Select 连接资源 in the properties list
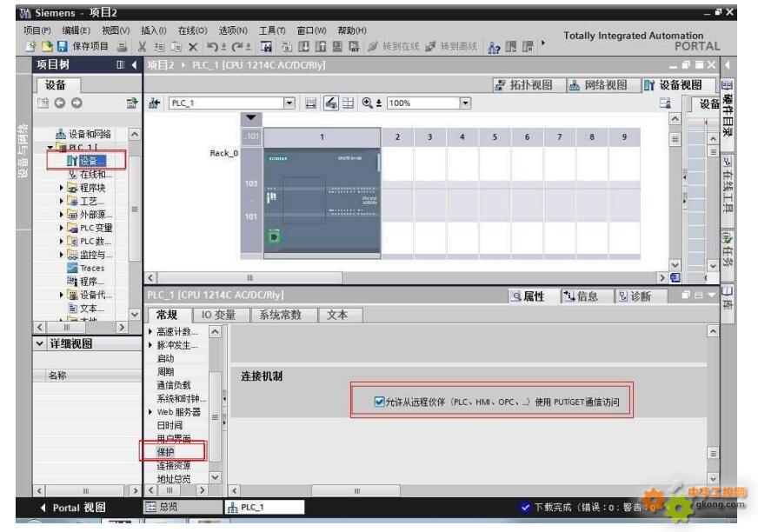 click(174, 465)
